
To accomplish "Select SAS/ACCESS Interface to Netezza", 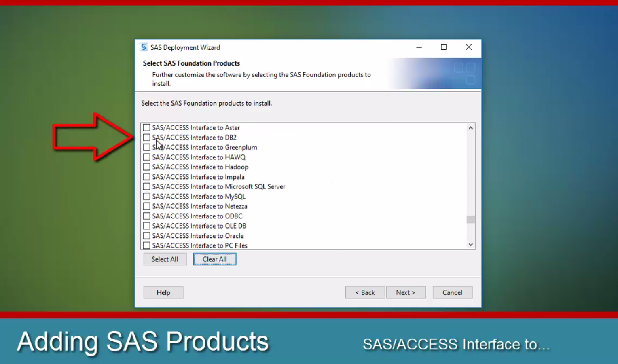I will coord(146,206).
